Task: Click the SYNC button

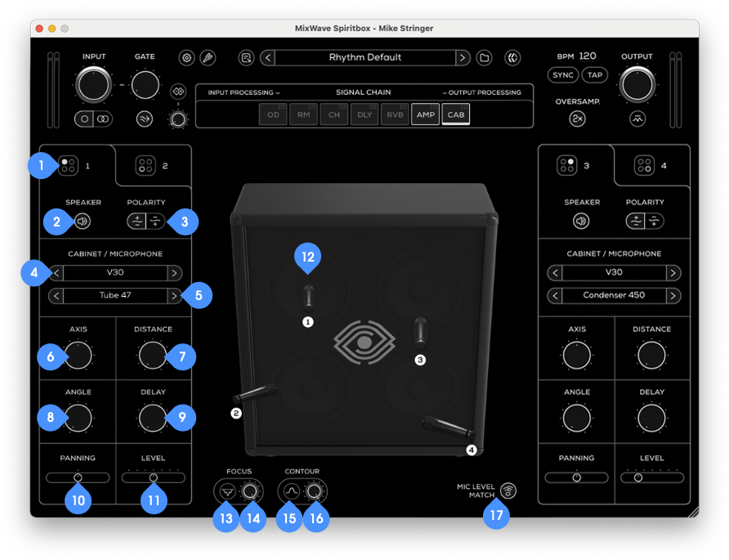Action: coord(563,75)
